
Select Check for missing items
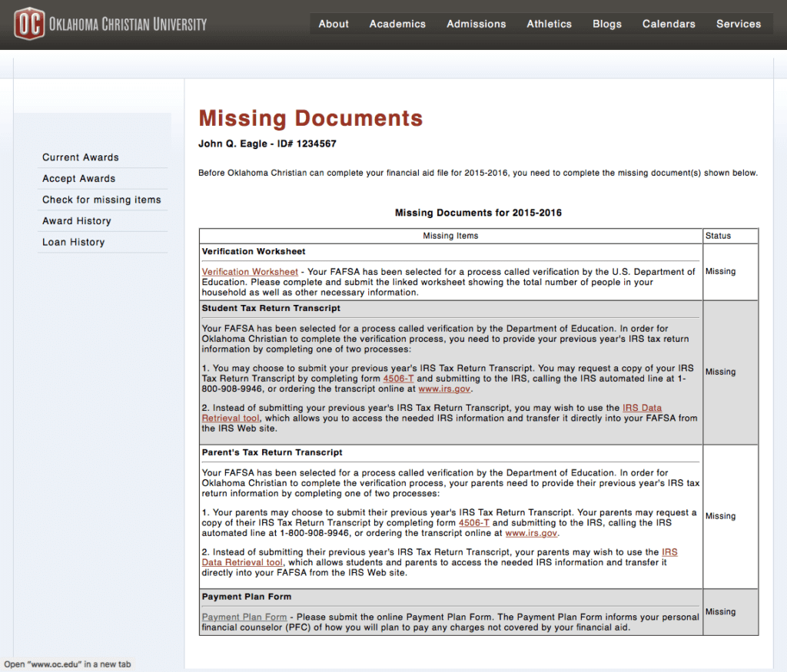[101, 200]
